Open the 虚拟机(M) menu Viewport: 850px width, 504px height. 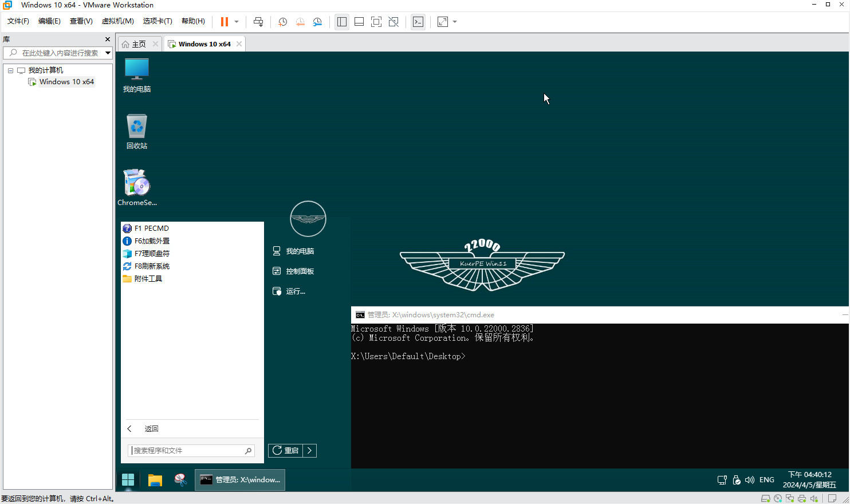pyautogui.click(x=118, y=21)
